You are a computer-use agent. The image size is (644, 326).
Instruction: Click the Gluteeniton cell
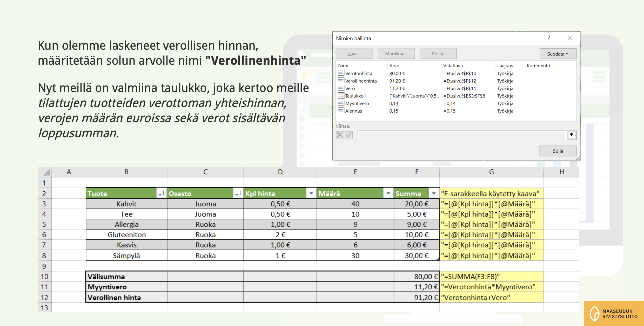[x=126, y=235]
